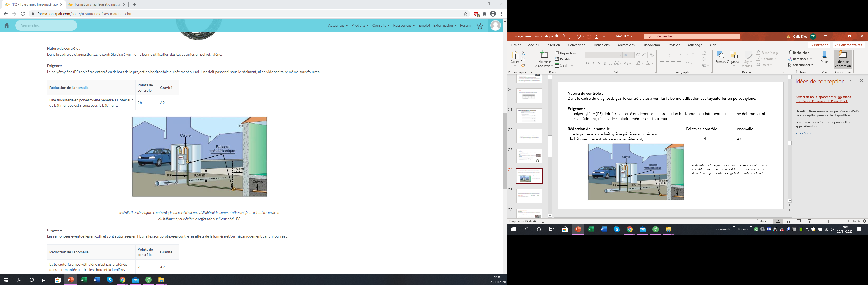Open the Insertion ribbon tab

coord(553,45)
